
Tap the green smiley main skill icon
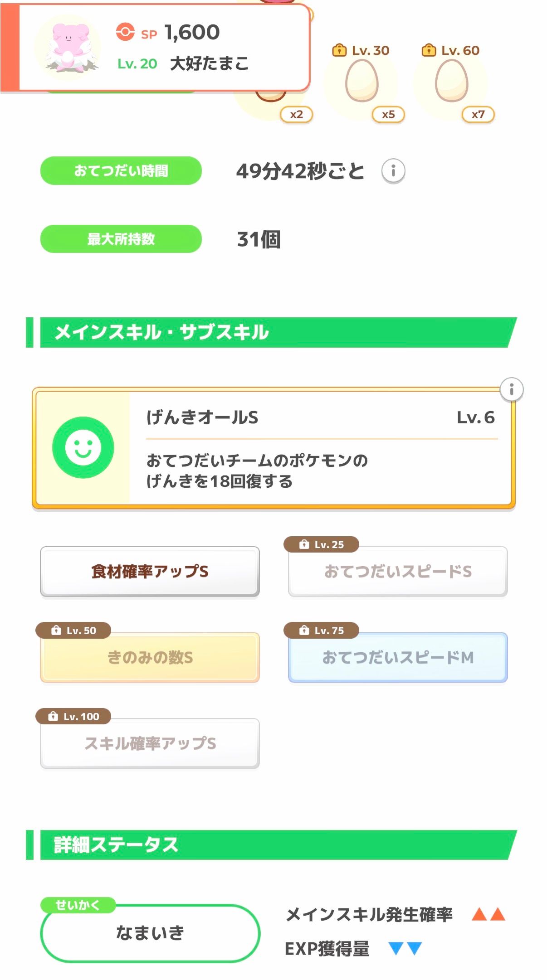83,447
